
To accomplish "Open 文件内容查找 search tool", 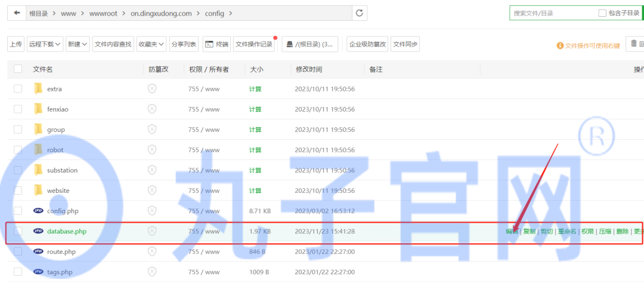I will click(x=113, y=44).
